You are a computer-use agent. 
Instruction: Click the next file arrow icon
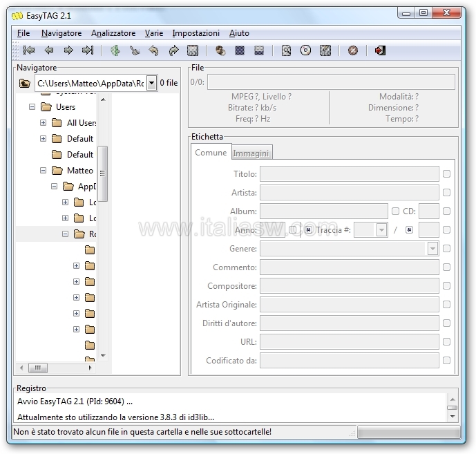(x=68, y=50)
